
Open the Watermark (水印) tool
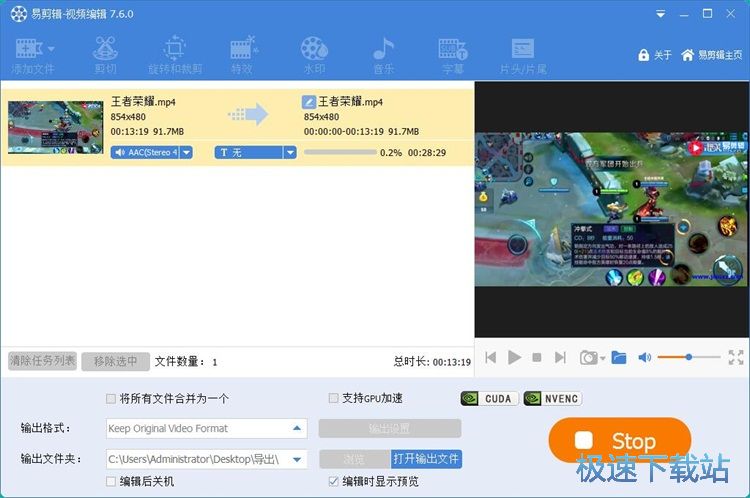[314, 55]
